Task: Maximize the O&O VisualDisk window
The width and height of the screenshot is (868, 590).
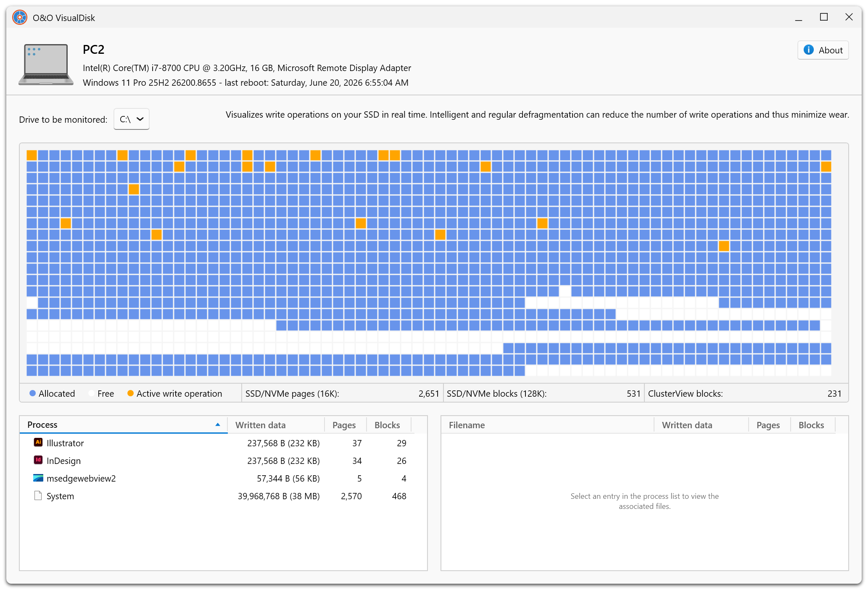Action: (x=824, y=17)
